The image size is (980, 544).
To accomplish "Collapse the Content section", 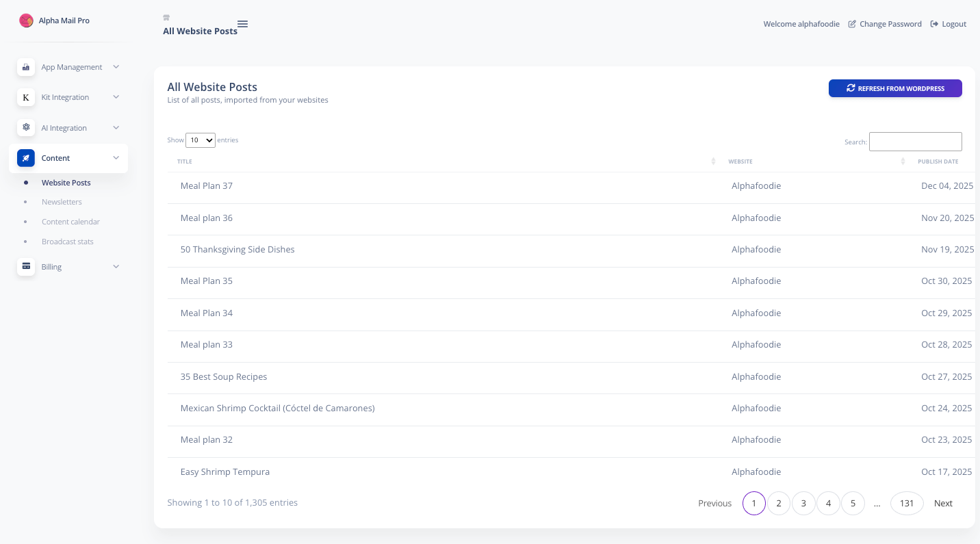I will pyautogui.click(x=55, y=158).
